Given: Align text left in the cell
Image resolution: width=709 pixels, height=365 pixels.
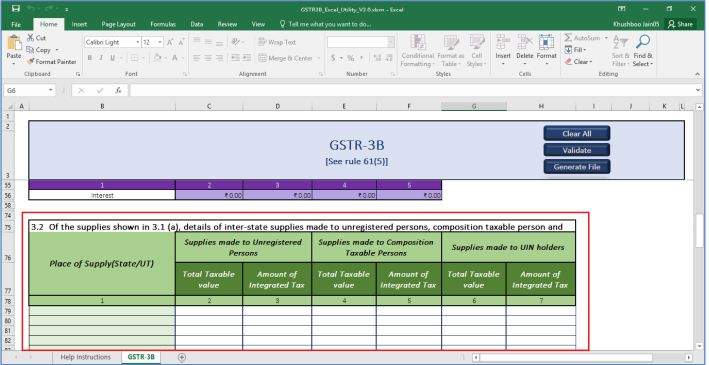Looking at the screenshot, I should coord(197,58).
